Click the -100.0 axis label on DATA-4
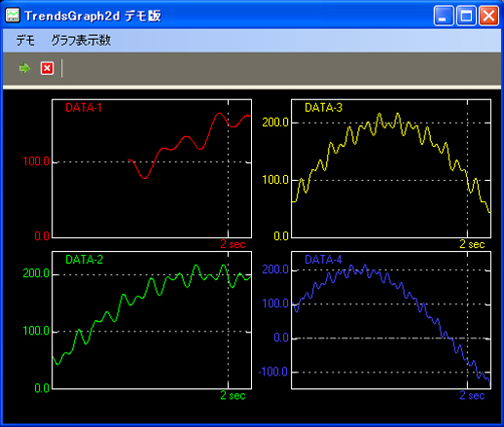Screen dimensions: 504x427 tap(273, 372)
